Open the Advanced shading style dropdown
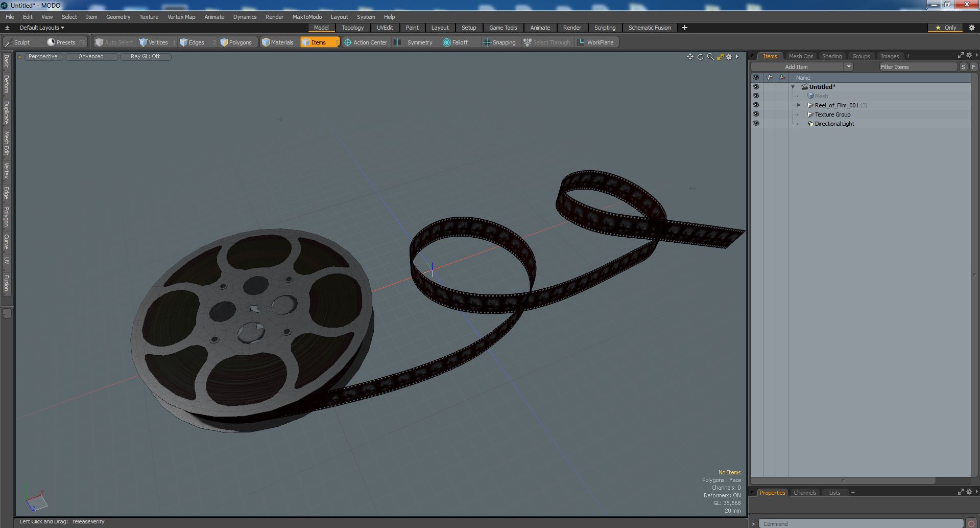980x528 pixels. [91, 57]
